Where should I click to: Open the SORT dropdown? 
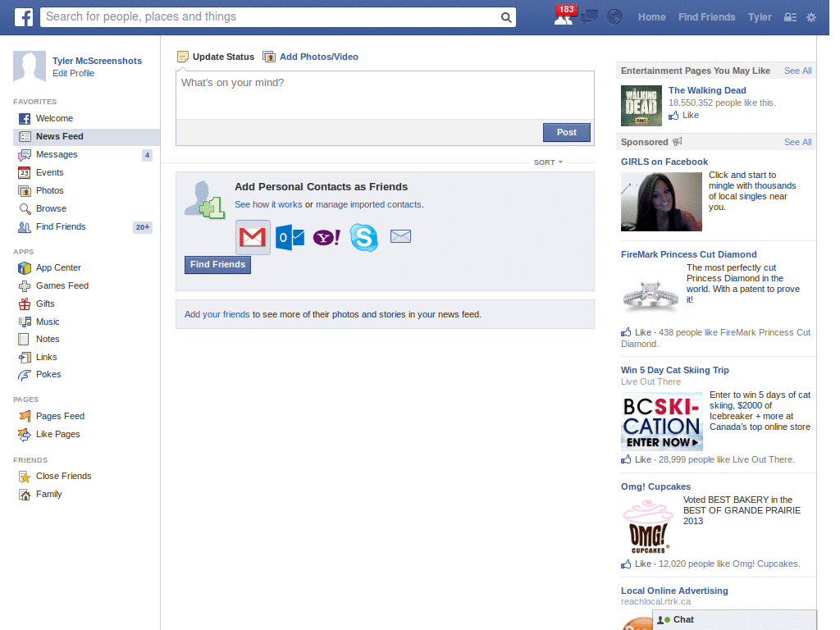(548, 162)
